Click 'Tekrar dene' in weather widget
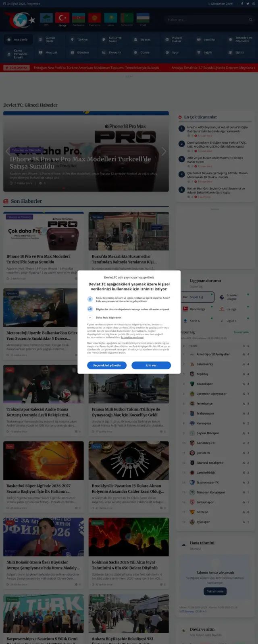 pyautogui.click(x=215, y=591)
